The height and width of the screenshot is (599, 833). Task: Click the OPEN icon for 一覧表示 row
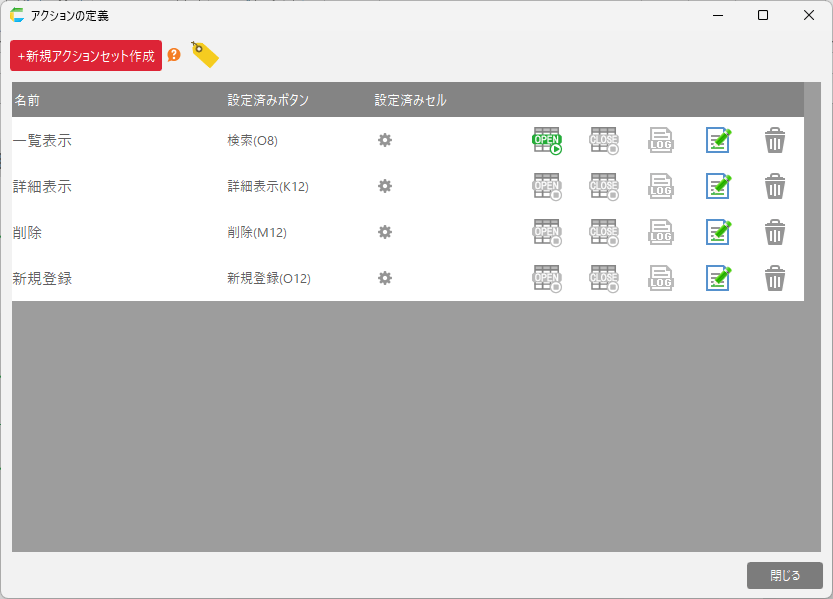[x=546, y=141]
